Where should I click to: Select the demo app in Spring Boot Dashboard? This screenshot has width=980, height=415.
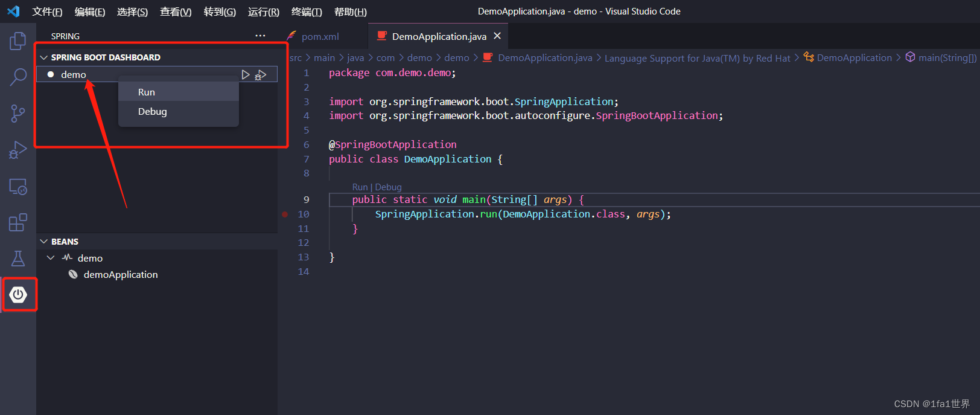[157, 74]
